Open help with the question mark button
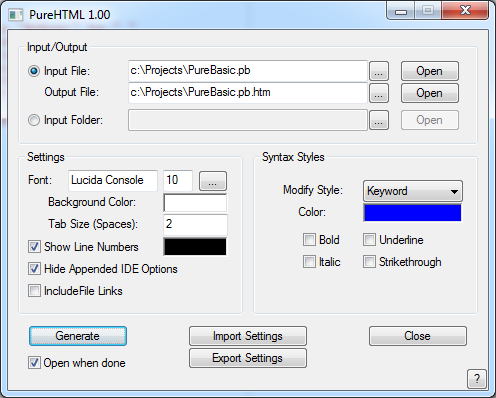The image size is (496, 398). [477, 379]
